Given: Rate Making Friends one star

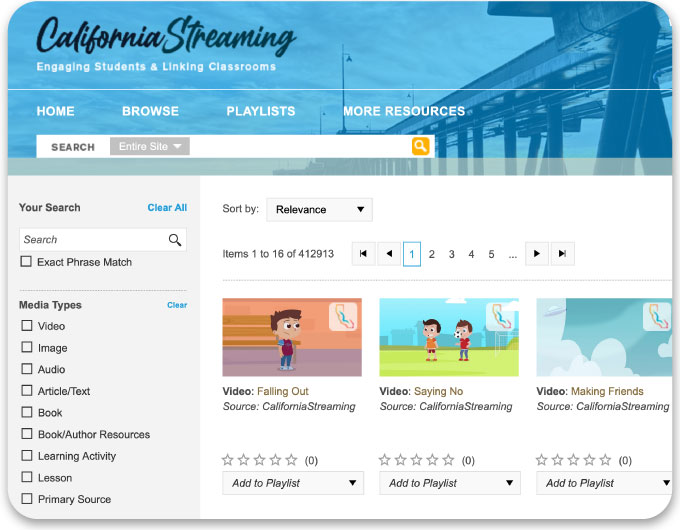Looking at the screenshot, I should coord(542,460).
